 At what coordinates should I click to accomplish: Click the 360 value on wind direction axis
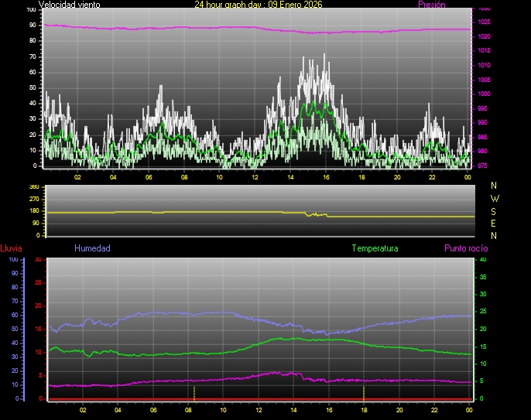pos(33,187)
